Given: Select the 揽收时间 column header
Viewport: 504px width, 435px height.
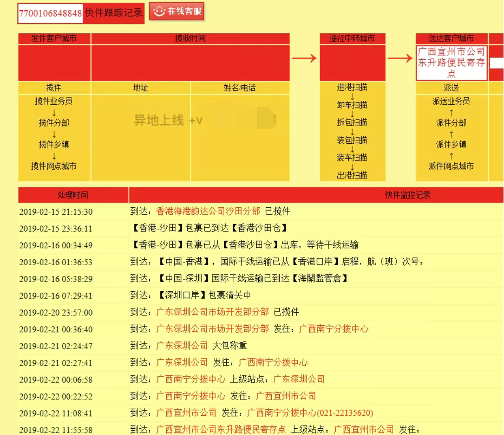Looking at the screenshot, I should (x=190, y=39).
